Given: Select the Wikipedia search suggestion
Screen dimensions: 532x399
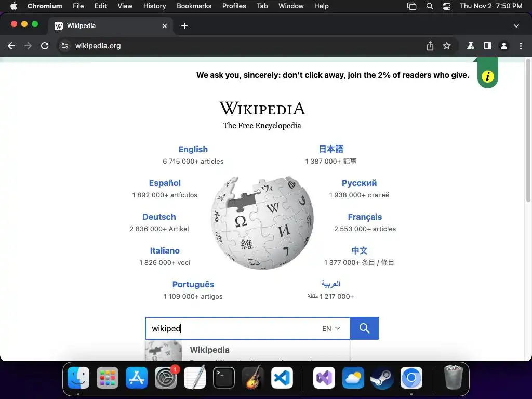Looking at the screenshot, I should [x=247, y=351].
